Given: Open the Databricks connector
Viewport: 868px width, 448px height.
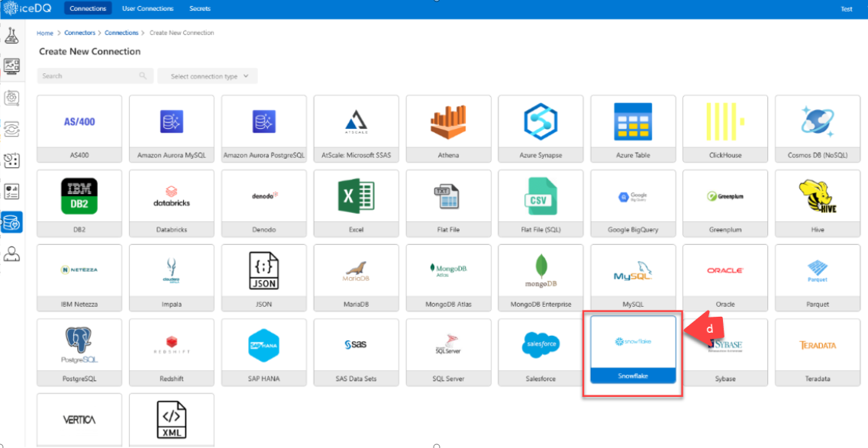Looking at the screenshot, I should [171, 203].
